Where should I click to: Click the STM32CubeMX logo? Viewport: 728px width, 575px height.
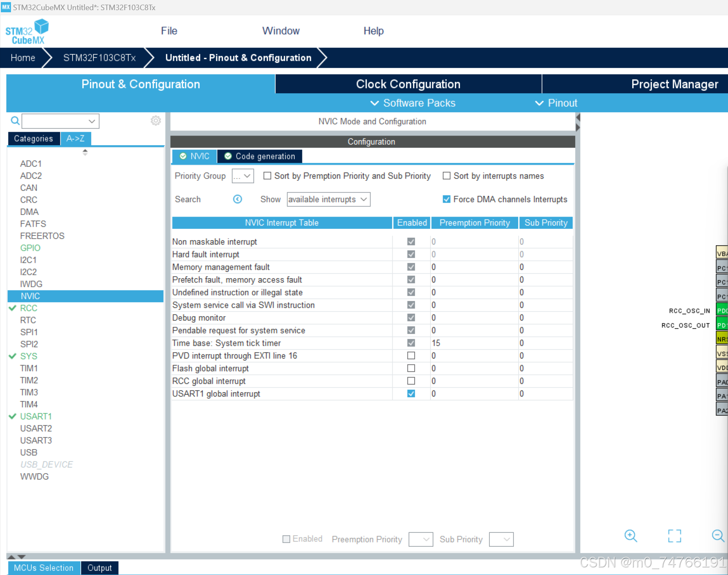tap(27, 31)
